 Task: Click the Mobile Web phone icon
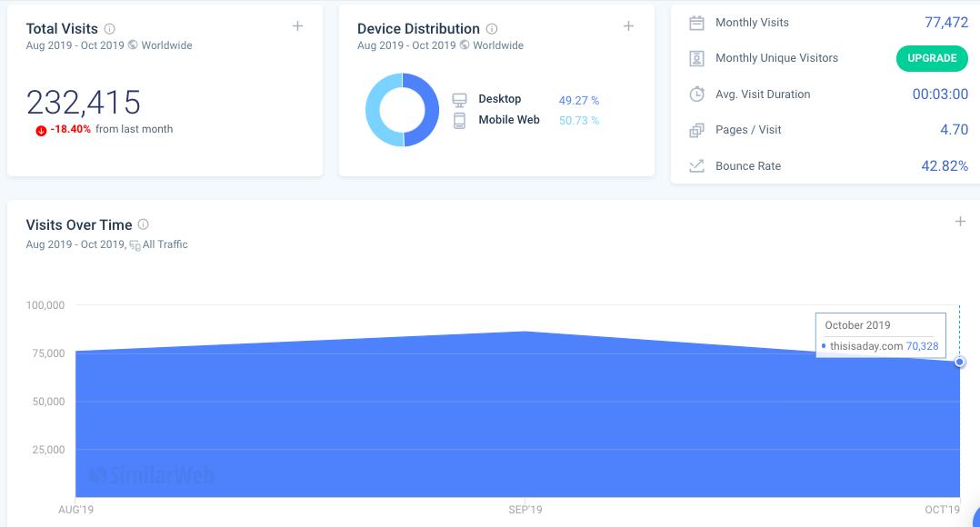coord(459,120)
